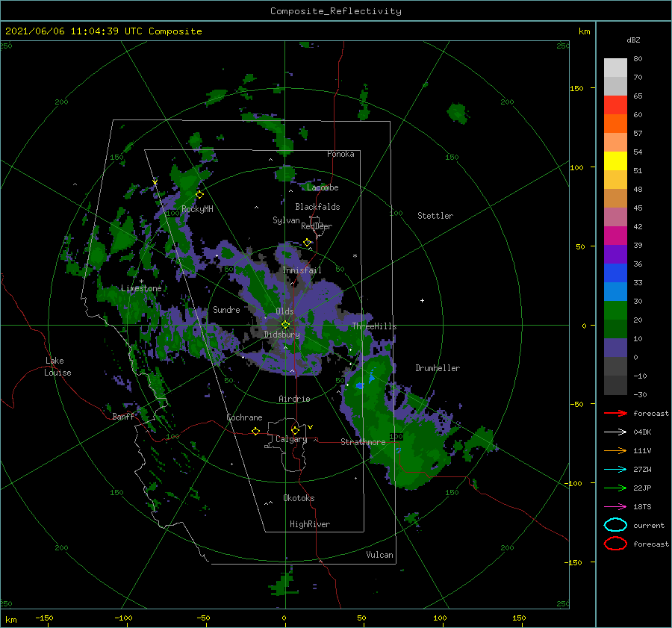
Task: Click the 18TS legend text
Action: point(642,507)
